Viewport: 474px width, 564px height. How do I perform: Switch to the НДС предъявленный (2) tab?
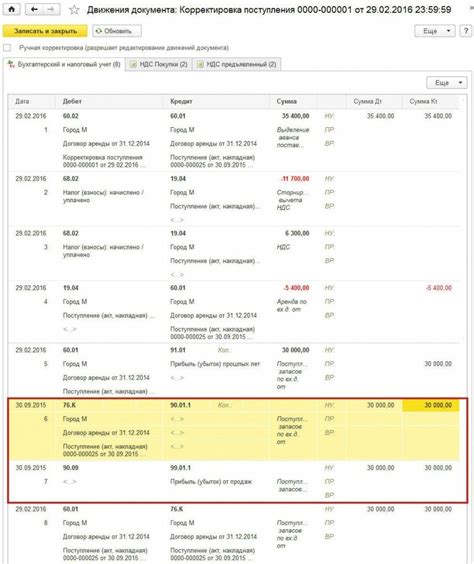coord(237,64)
